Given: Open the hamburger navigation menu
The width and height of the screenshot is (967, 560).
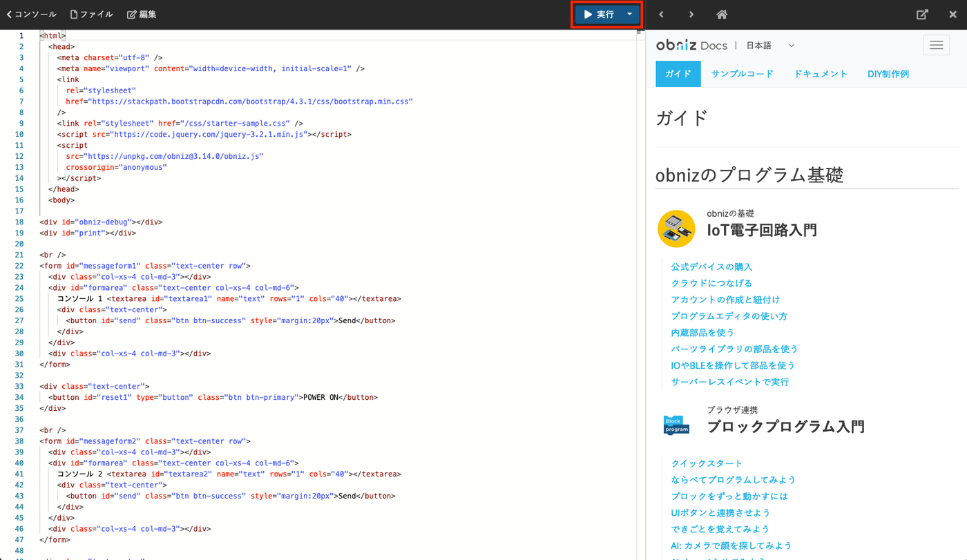Looking at the screenshot, I should pyautogui.click(x=936, y=45).
